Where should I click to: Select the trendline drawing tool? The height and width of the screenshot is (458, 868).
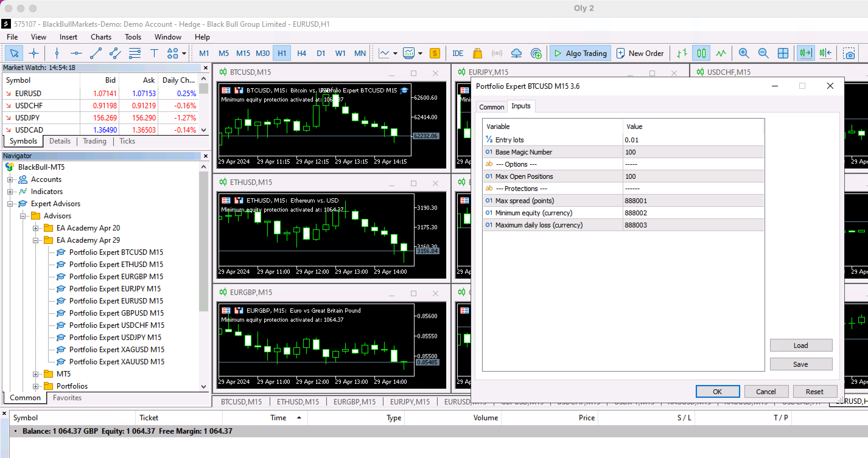click(96, 53)
